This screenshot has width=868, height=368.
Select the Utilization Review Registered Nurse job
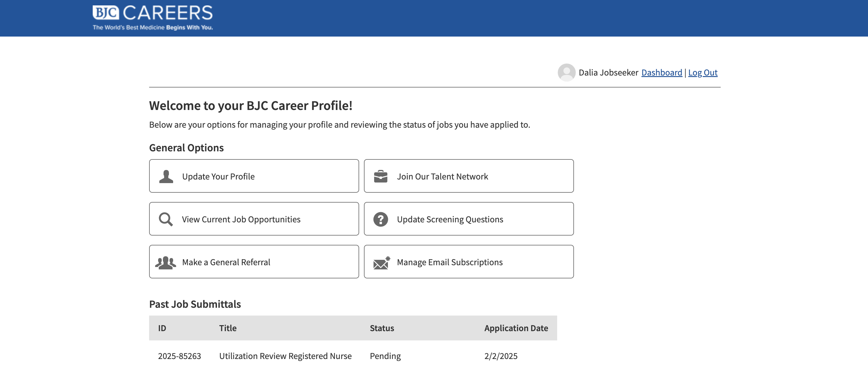click(285, 356)
